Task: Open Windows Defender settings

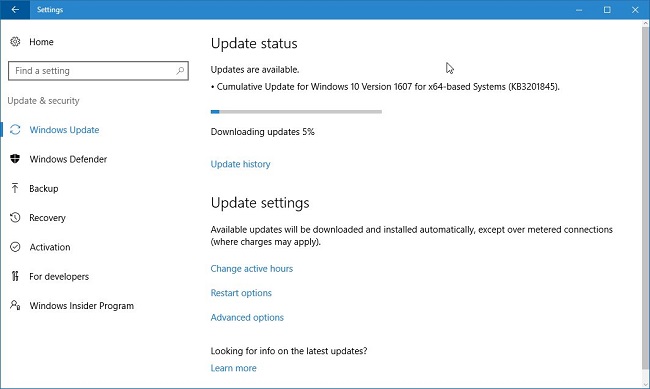Action: pyautogui.click(x=68, y=159)
